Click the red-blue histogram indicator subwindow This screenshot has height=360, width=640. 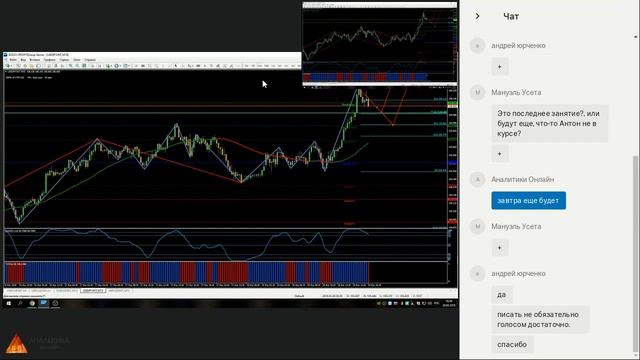pyautogui.click(x=225, y=272)
